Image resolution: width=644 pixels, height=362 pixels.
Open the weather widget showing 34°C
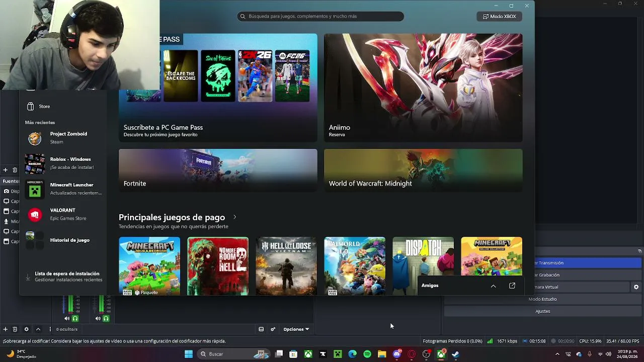click(x=20, y=354)
